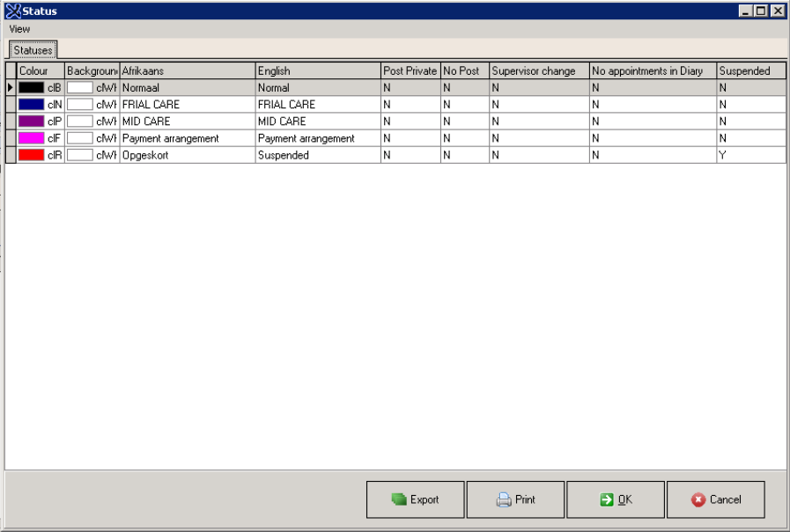This screenshot has height=532, width=790.
Task: Click the green Export spreadsheet icon
Action: coord(400,499)
